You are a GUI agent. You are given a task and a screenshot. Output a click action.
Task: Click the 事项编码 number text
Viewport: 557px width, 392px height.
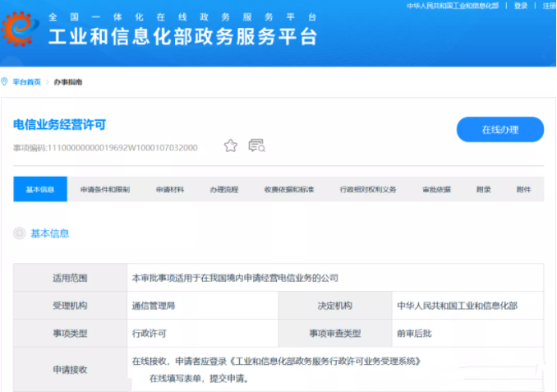(105, 147)
